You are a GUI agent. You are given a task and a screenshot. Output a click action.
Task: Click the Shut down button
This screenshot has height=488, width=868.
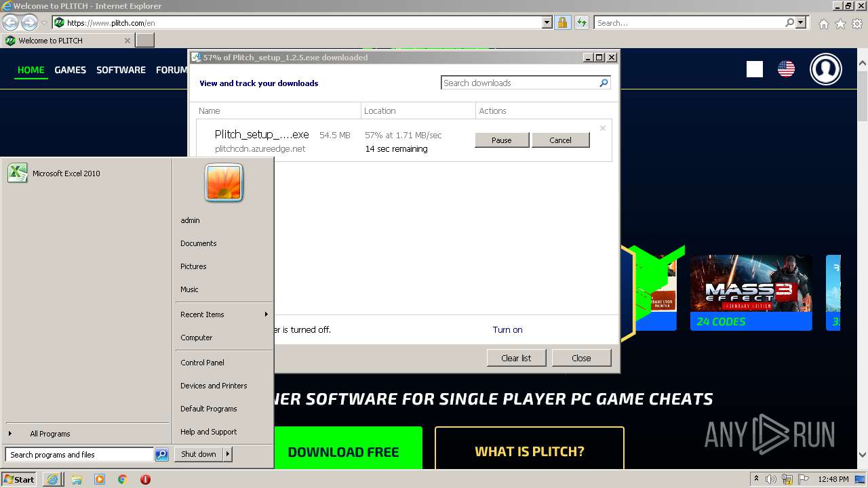click(x=199, y=454)
